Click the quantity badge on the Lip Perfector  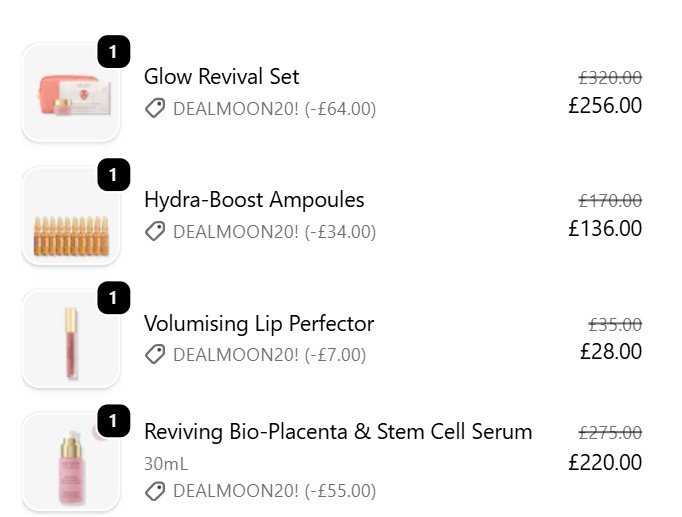pyautogui.click(x=114, y=298)
